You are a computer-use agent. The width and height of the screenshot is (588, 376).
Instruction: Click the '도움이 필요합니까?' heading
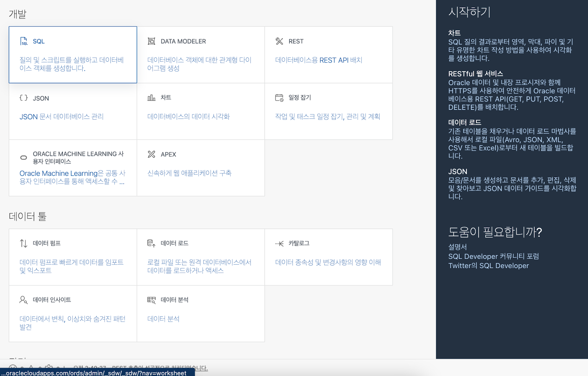tap(495, 232)
